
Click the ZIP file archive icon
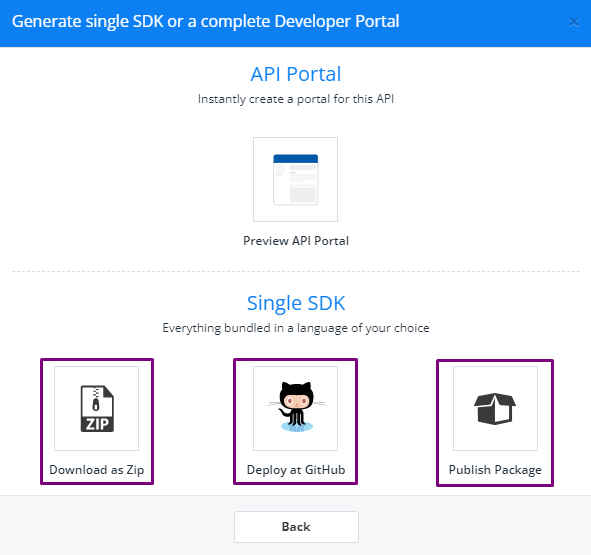pyautogui.click(x=97, y=408)
